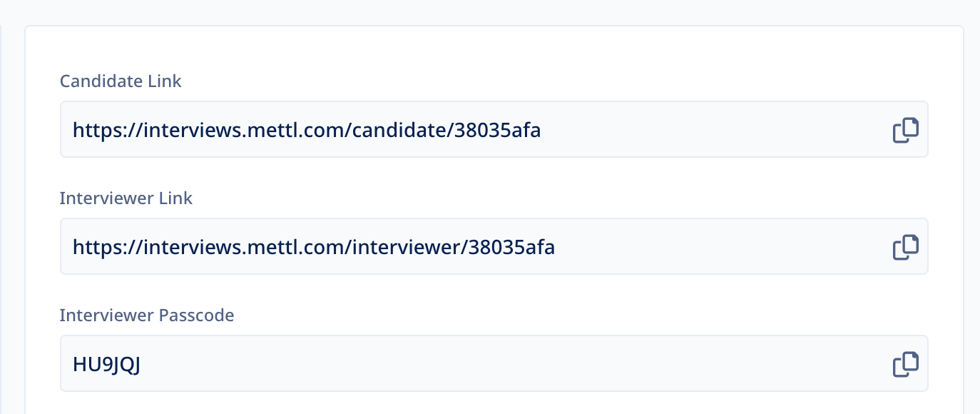Click the 38035afa ID in interviewer link
Screen dimensions: 980x414
pyautogui.click(x=511, y=248)
